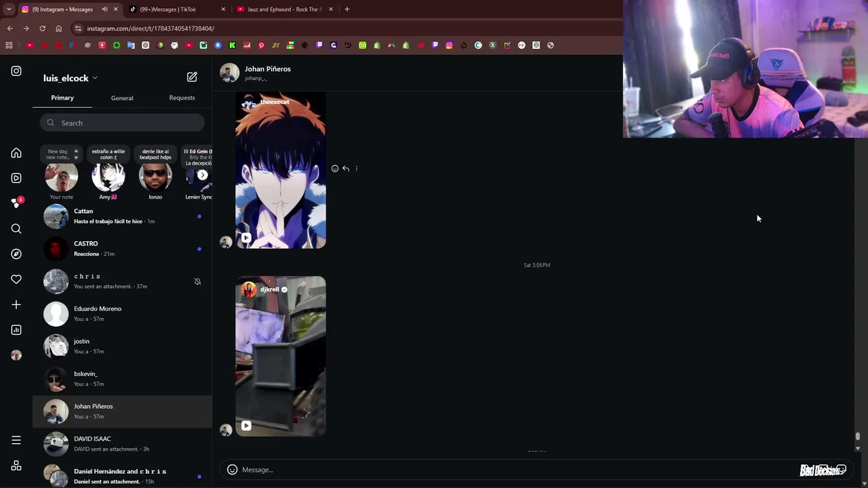
Task: Open the Dashboard chart icon
Action: click(x=16, y=330)
